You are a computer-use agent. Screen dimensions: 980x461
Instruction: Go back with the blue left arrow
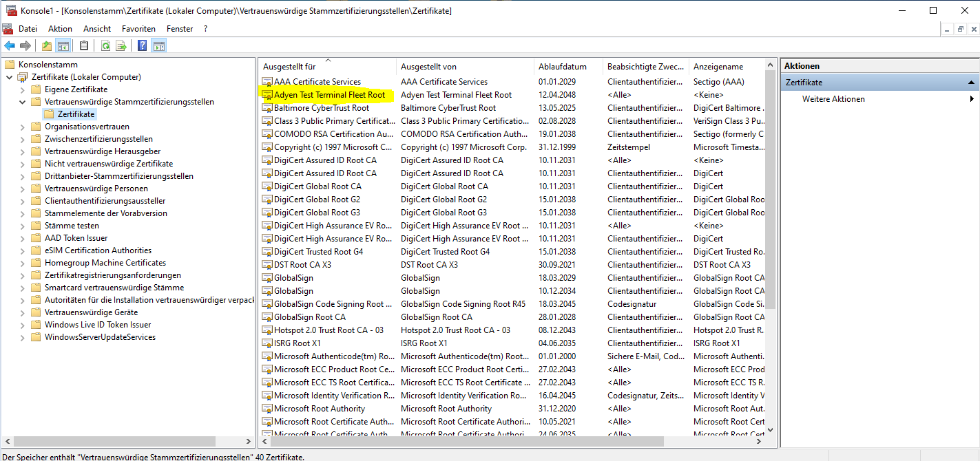coord(10,46)
